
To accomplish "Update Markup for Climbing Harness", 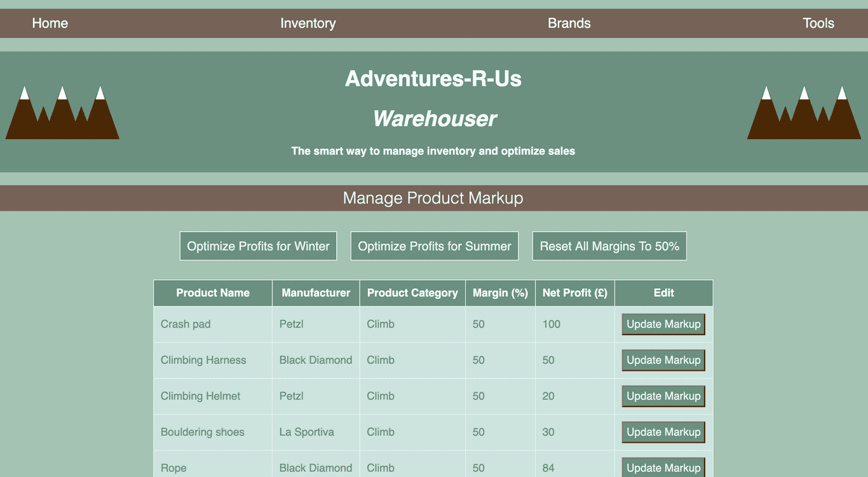I will pos(663,360).
